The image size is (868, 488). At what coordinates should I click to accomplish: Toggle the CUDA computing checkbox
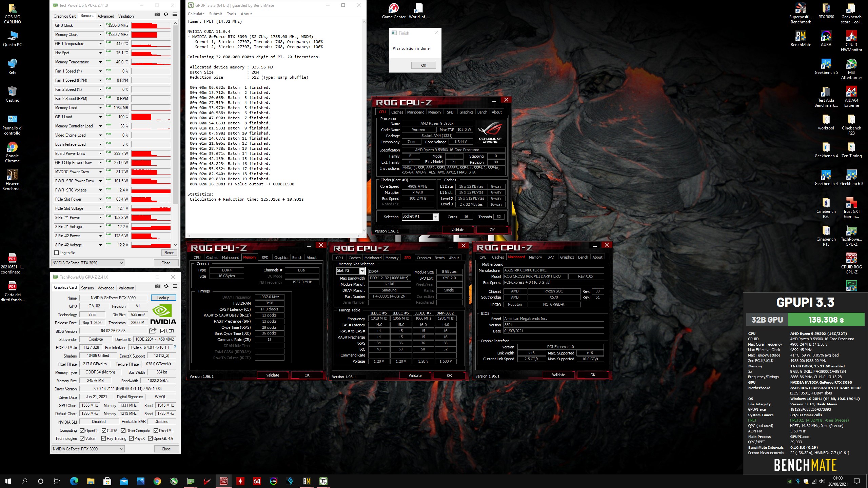point(104,431)
